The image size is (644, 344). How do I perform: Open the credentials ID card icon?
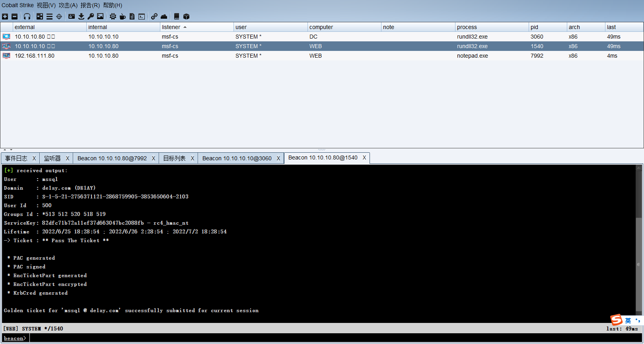click(72, 16)
